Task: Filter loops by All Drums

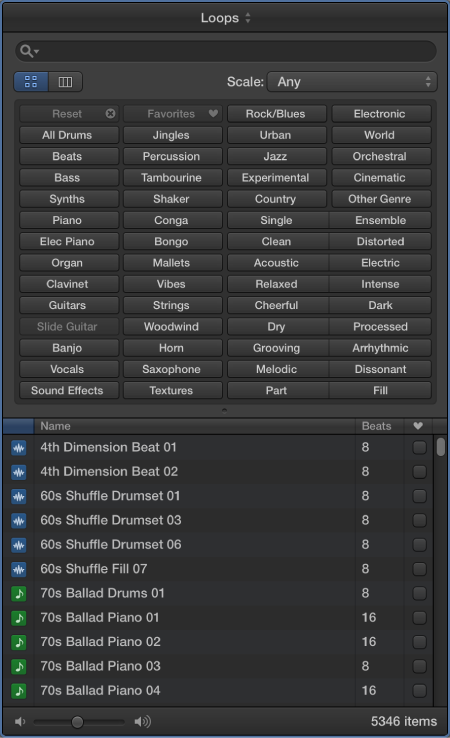Action: coord(69,135)
